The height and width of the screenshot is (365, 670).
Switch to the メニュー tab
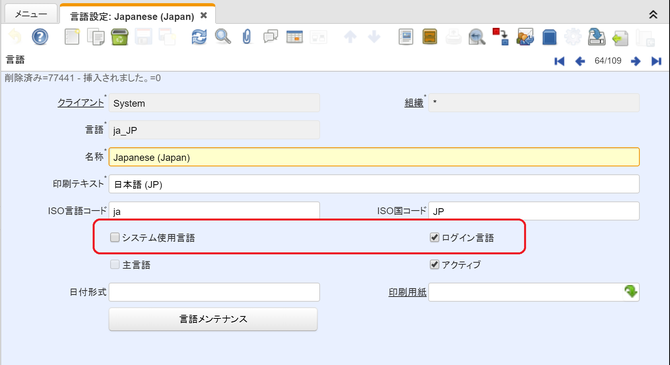pos(31,14)
